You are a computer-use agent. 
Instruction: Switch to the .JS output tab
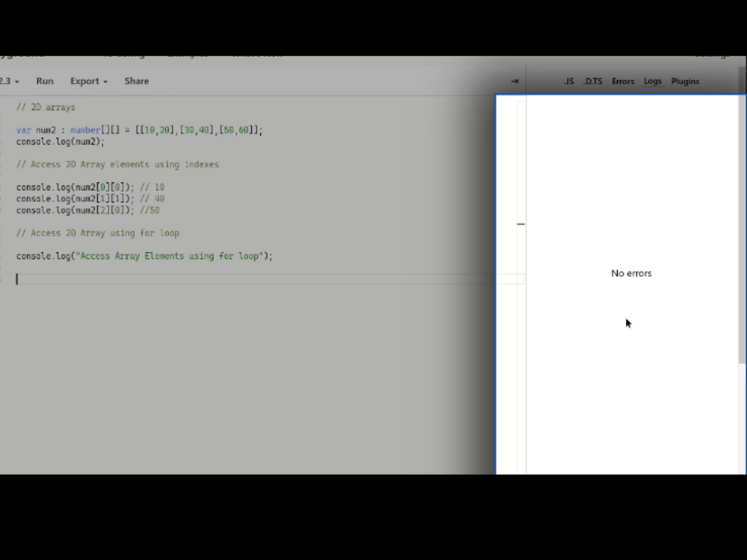pos(569,81)
